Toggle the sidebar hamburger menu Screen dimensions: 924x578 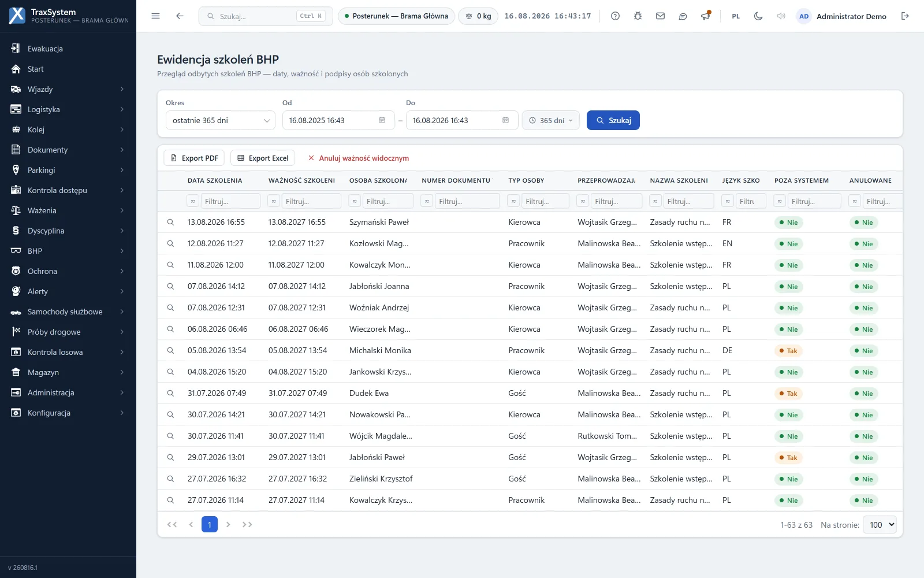pos(155,16)
